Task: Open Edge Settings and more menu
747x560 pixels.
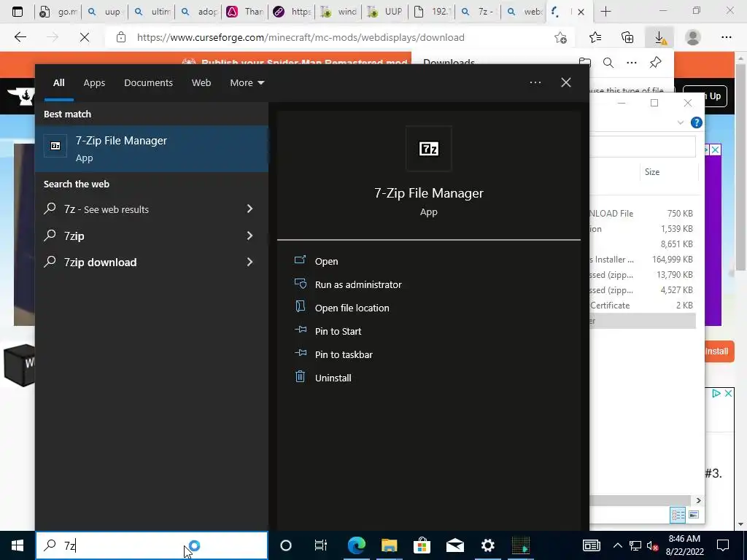Action: click(x=726, y=37)
